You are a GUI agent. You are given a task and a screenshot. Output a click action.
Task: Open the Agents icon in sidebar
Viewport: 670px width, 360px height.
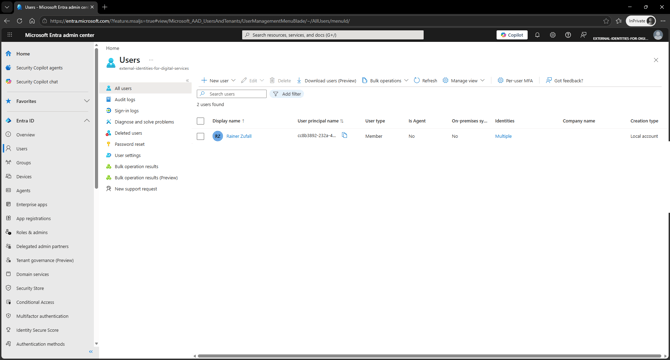point(8,190)
